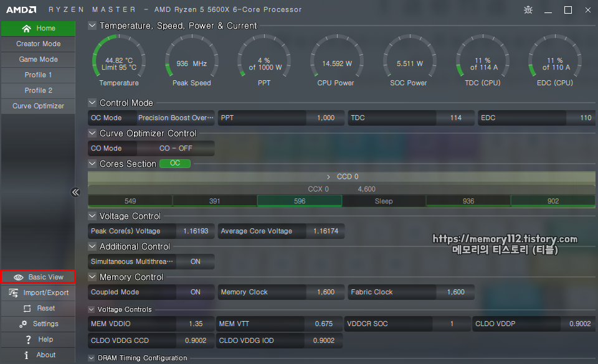Image resolution: width=598 pixels, height=364 pixels.
Task: Toggle the green OC badge in Cores Section
Action: (175, 164)
